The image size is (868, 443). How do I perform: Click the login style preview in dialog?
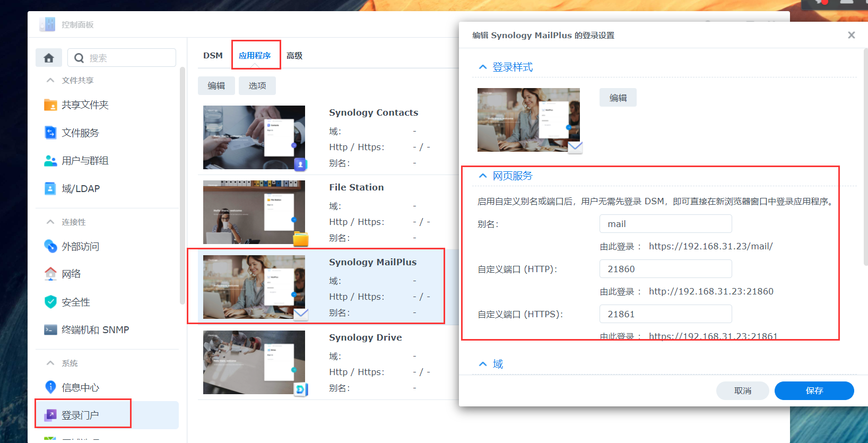pyautogui.click(x=528, y=120)
